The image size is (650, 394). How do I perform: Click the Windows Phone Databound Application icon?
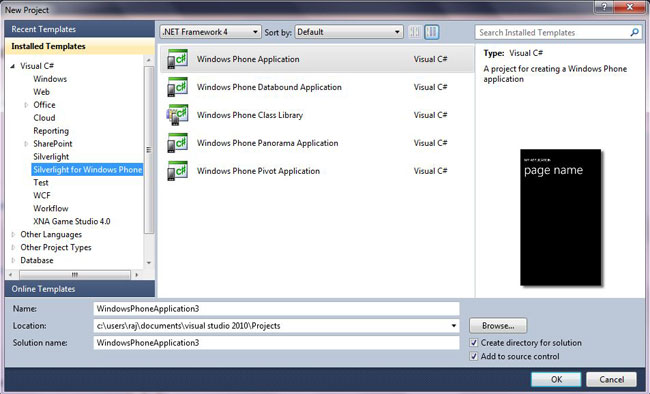177,87
